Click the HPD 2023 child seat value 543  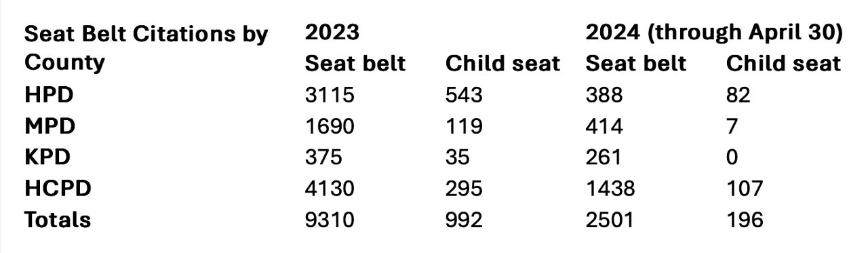(464, 94)
